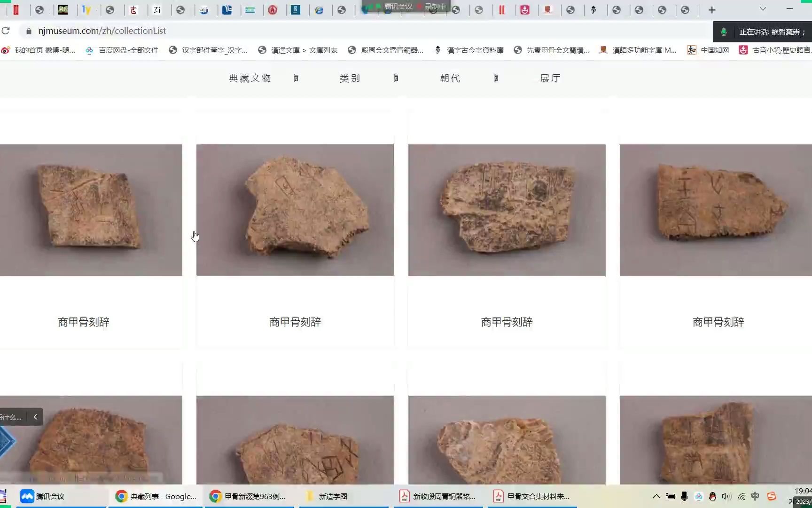
Task: Open volume control in system tray
Action: click(x=726, y=496)
